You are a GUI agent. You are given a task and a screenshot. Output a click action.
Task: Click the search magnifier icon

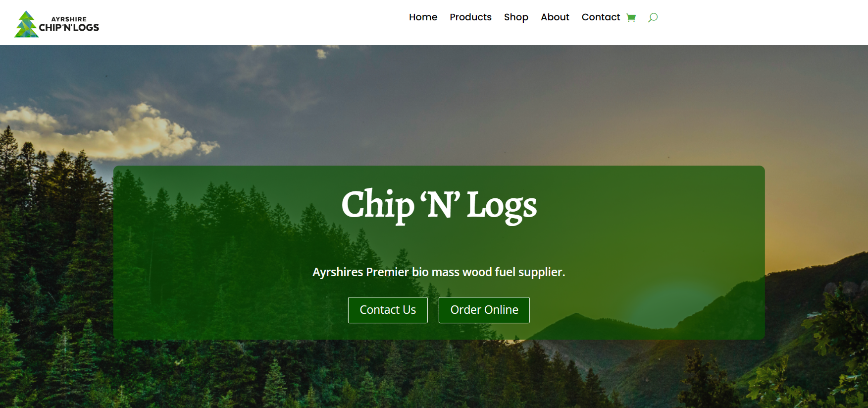pyautogui.click(x=653, y=18)
